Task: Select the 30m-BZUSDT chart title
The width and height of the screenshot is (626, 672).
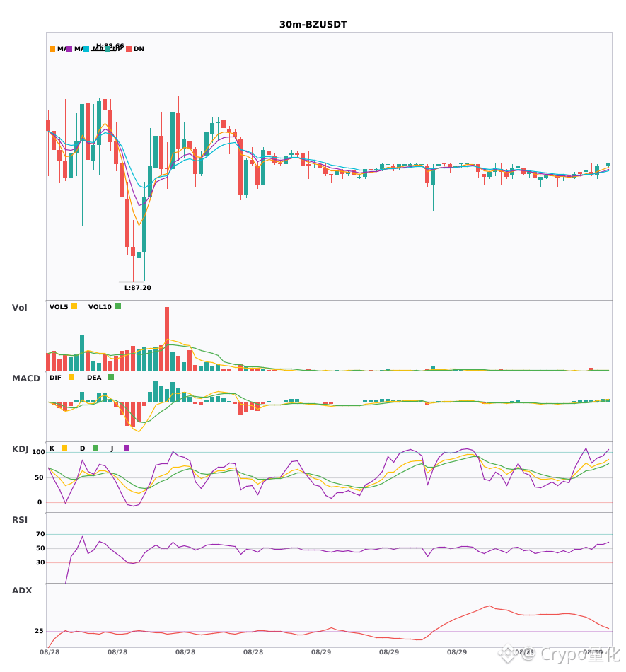Action: [x=313, y=25]
